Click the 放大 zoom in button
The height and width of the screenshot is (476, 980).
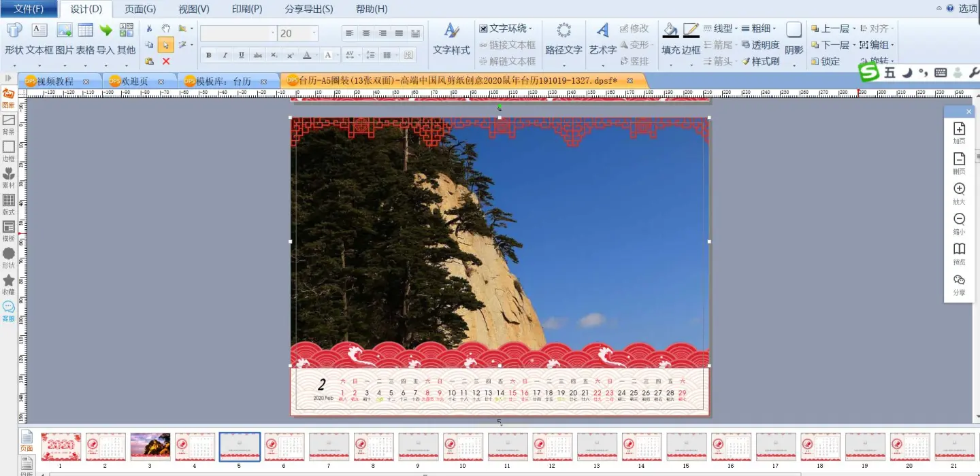point(959,194)
